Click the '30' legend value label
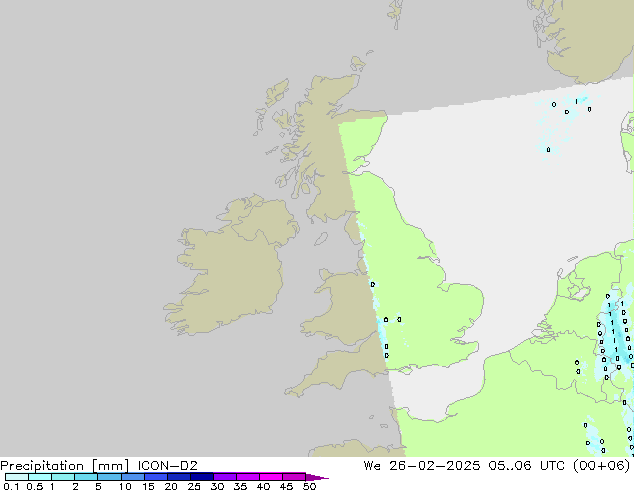This screenshot has height=490, width=634. click(217, 486)
